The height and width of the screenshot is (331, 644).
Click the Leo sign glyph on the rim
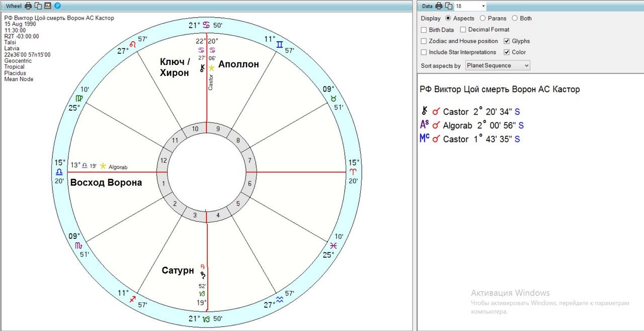pyautogui.click(x=133, y=44)
